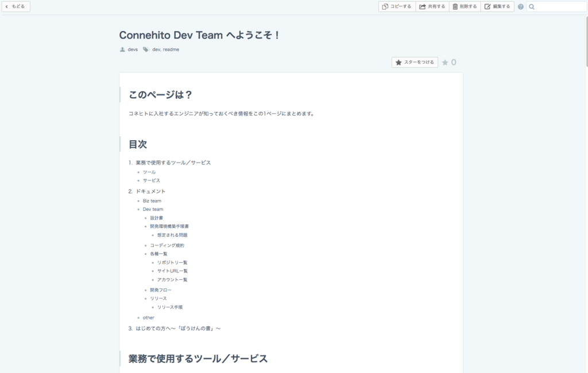This screenshot has height=373, width=588.
Task: Edit the page with 編集する
Action: point(497,6)
